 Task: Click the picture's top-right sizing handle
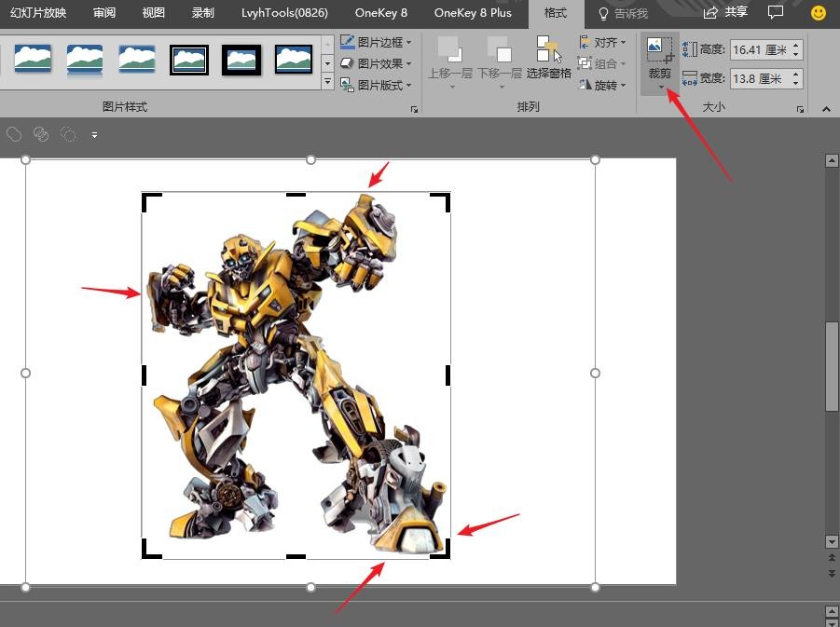click(x=595, y=159)
